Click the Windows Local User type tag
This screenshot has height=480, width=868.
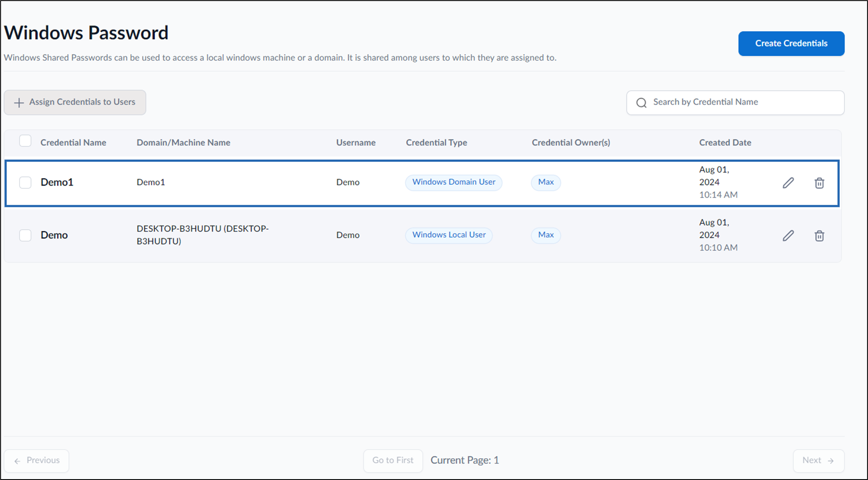[449, 235]
